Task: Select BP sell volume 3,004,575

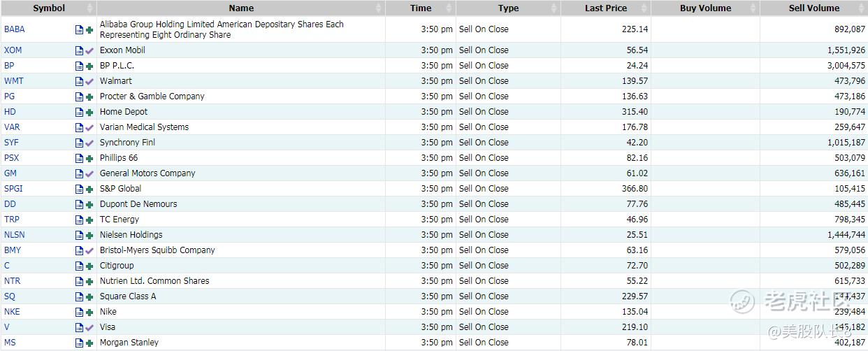Action: 846,66
